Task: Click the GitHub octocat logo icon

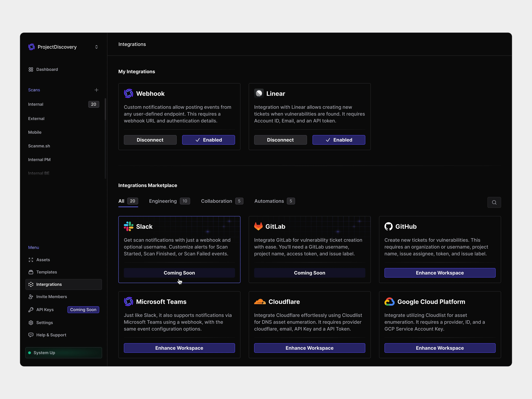Action: pyautogui.click(x=388, y=226)
